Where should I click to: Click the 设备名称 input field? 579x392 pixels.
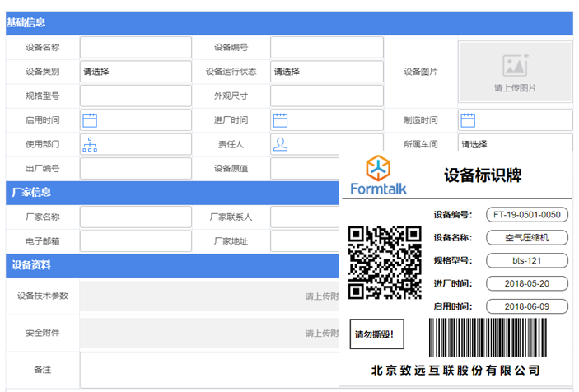tap(135, 48)
